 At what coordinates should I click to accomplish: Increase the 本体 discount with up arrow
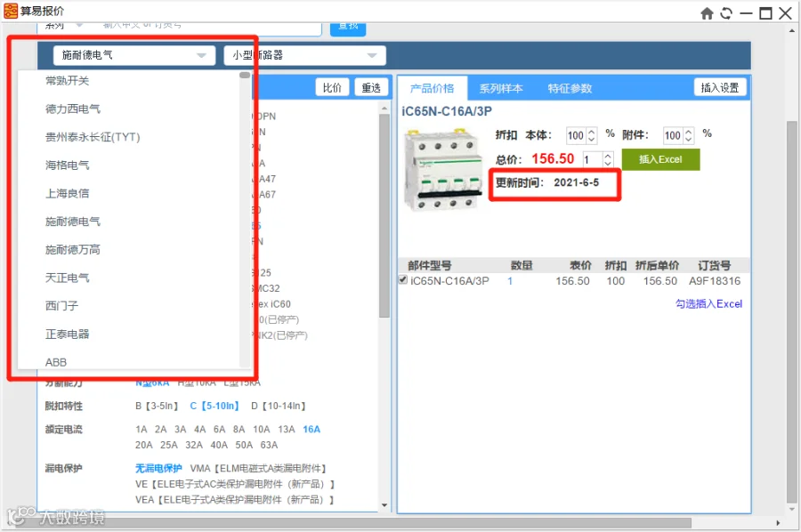coord(592,131)
